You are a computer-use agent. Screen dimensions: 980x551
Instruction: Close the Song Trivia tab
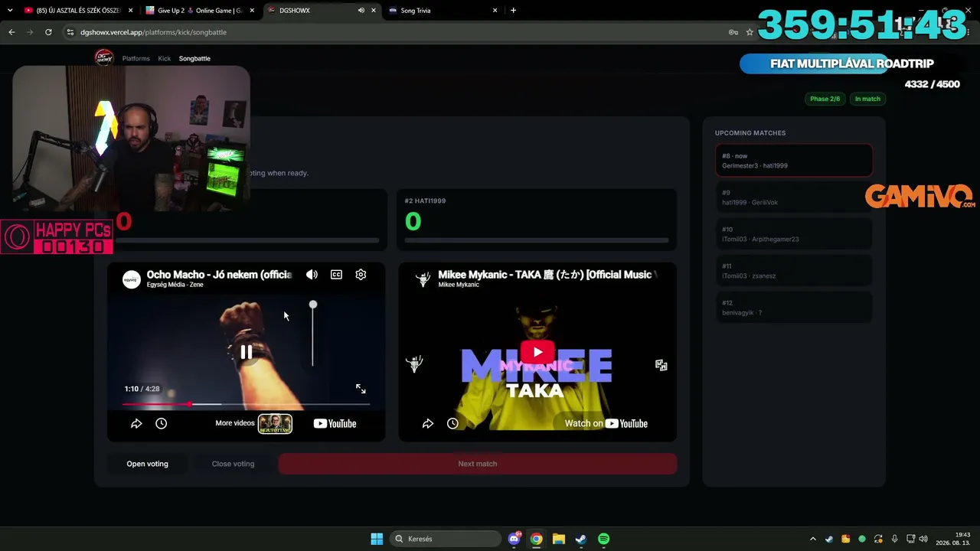pos(495,11)
